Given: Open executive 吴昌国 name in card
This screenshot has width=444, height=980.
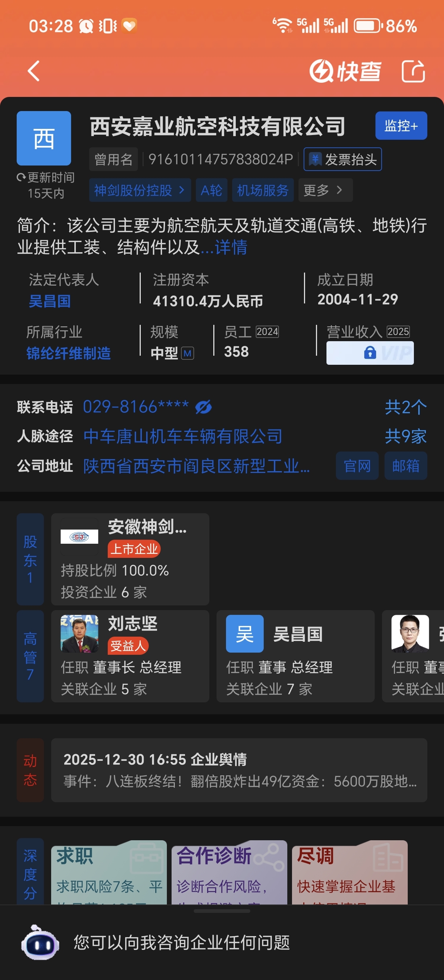Looking at the screenshot, I should coord(298,634).
